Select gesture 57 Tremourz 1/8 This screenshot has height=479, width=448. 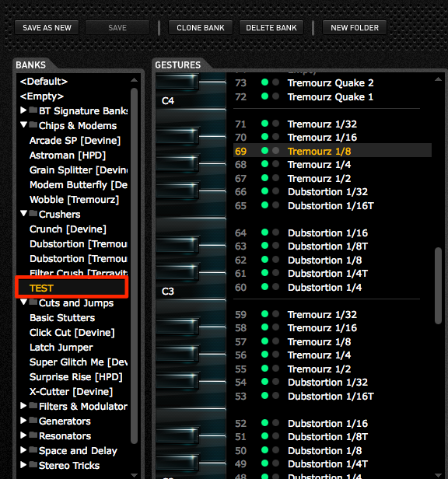[319, 342]
